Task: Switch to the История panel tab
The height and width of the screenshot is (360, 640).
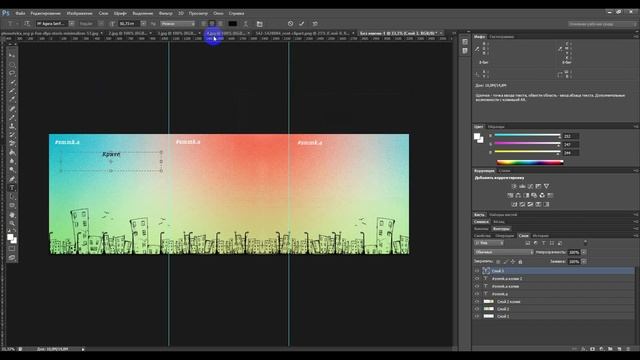Action: (540, 236)
